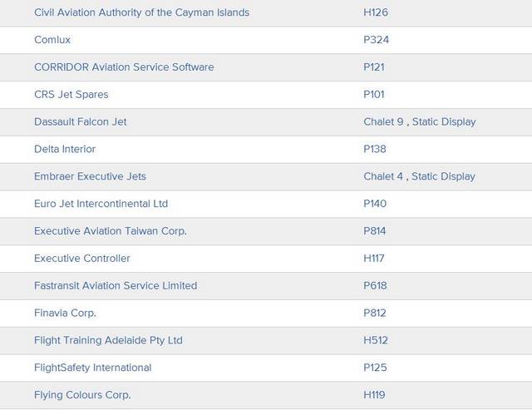The height and width of the screenshot is (410, 532).
Task: Click Delta Interior exhibitor link
Action: point(65,150)
